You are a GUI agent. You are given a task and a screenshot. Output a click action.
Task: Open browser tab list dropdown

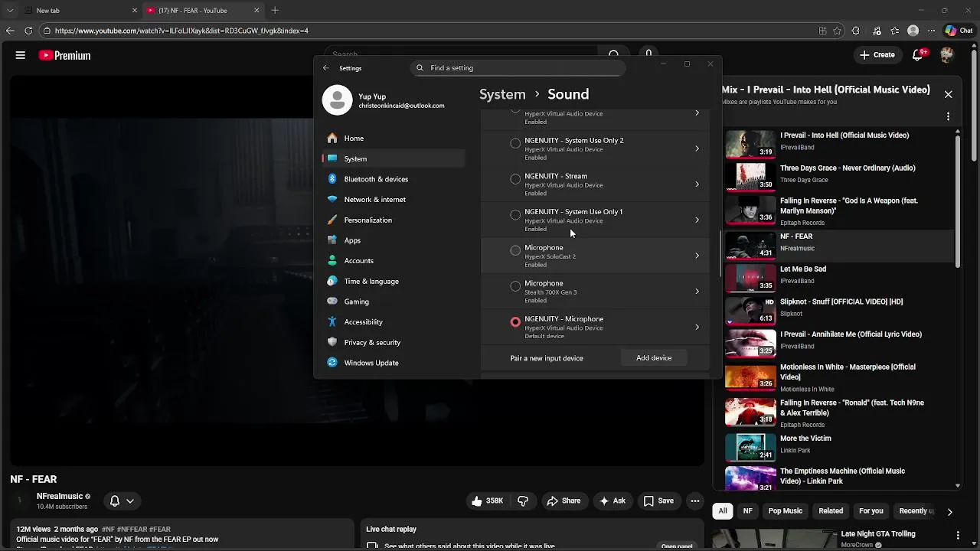click(x=10, y=10)
